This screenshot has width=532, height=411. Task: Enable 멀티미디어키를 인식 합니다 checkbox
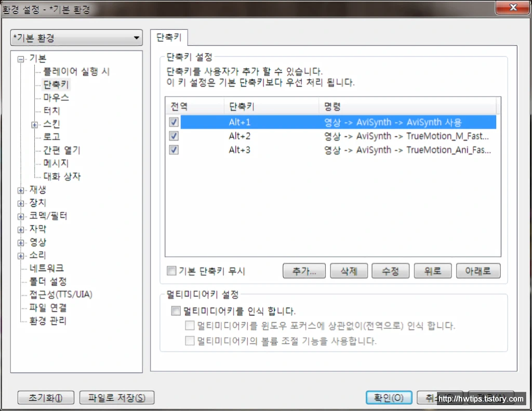176,311
